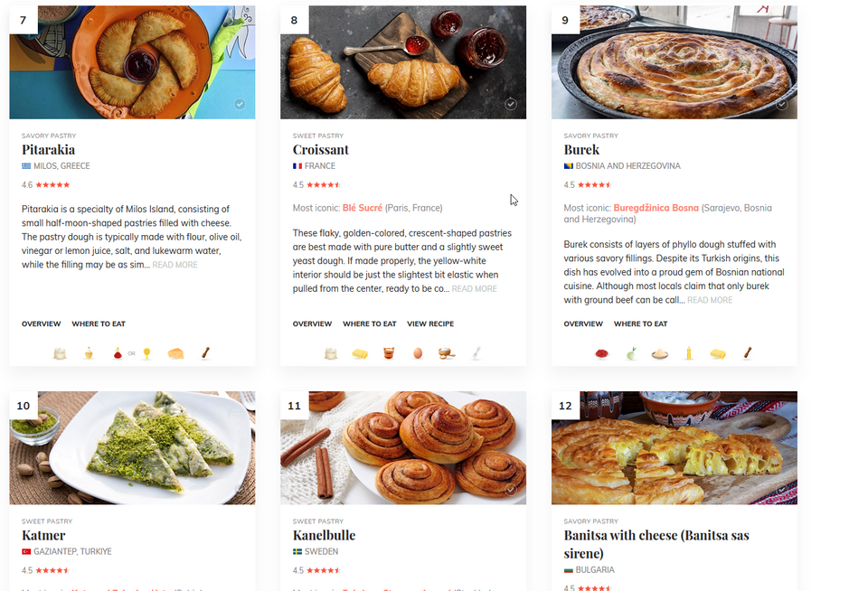Viewport: 868px width, 591px height.
Task: Open the Blé Sucré link
Action: 363,208
